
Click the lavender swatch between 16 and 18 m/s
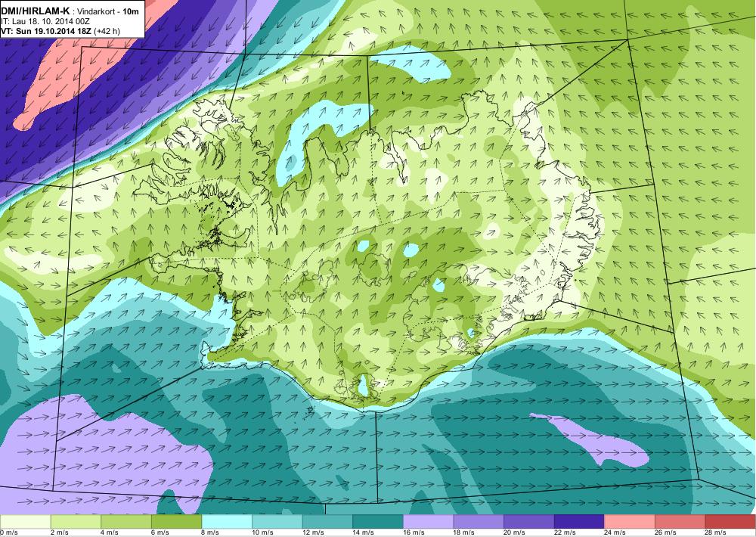(428, 522)
